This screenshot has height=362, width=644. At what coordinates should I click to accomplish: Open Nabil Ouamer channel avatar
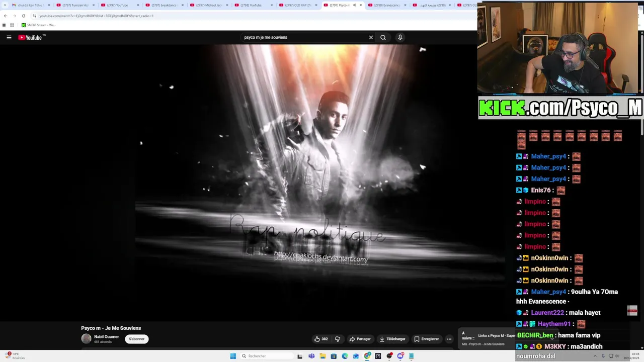pos(87,339)
